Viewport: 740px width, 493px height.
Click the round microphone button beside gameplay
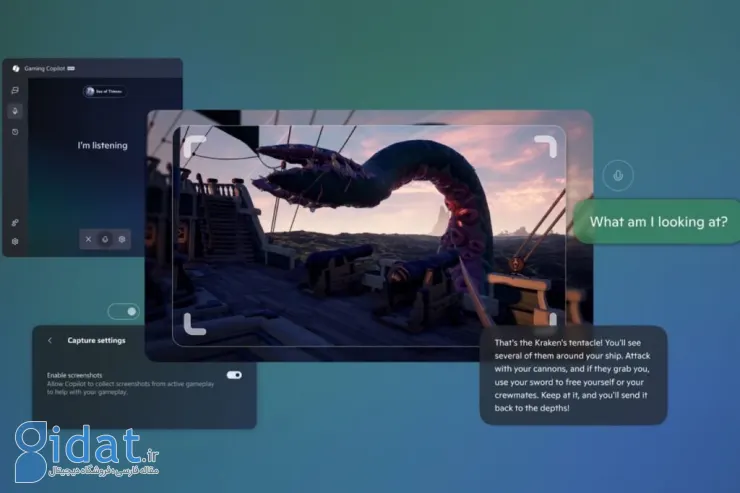click(x=618, y=175)
